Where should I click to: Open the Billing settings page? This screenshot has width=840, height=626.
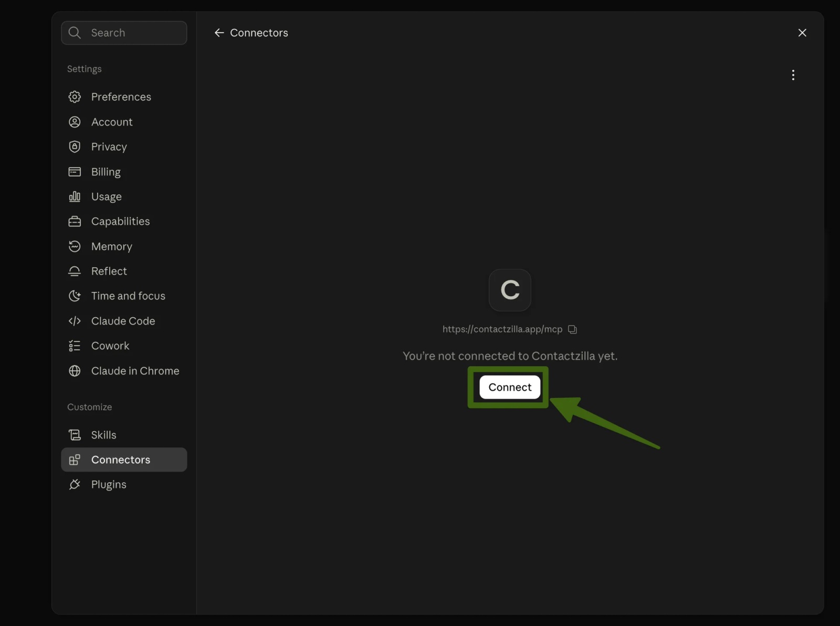pos(124,172)
